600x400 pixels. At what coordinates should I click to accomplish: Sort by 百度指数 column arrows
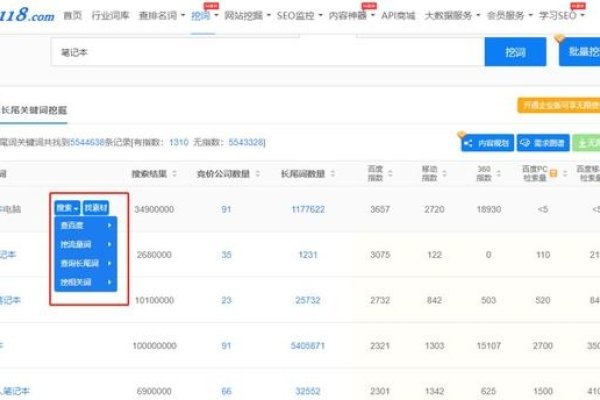pyautogui.click(x=390, y=174)
